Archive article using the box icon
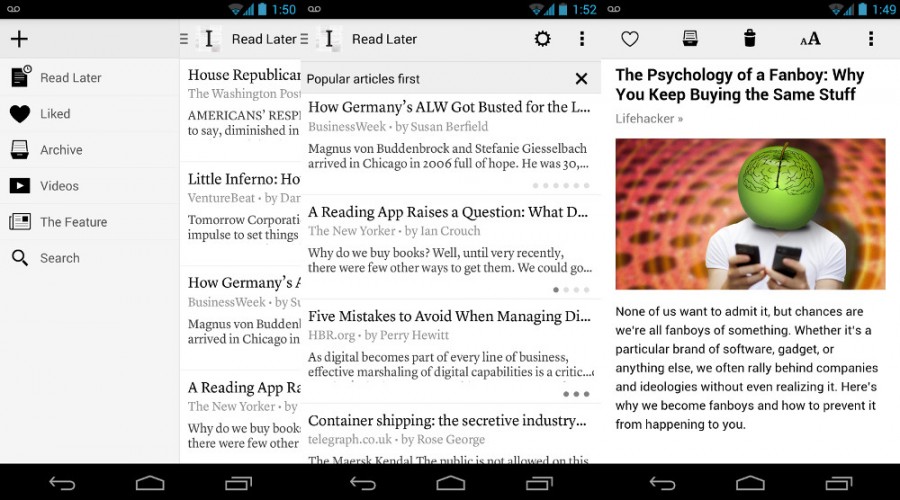The image size is (900, 500). [x=690, y=40]
